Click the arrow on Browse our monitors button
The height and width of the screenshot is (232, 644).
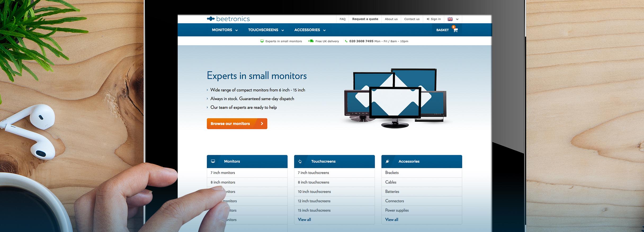[262, 123]
